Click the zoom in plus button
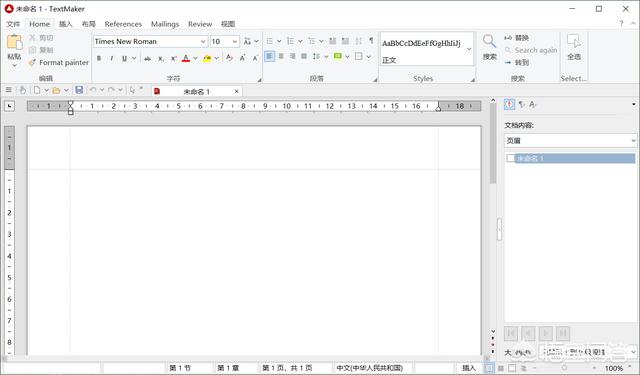The height and width of the screenshot is (375, 640). click(x=594, y=368)
